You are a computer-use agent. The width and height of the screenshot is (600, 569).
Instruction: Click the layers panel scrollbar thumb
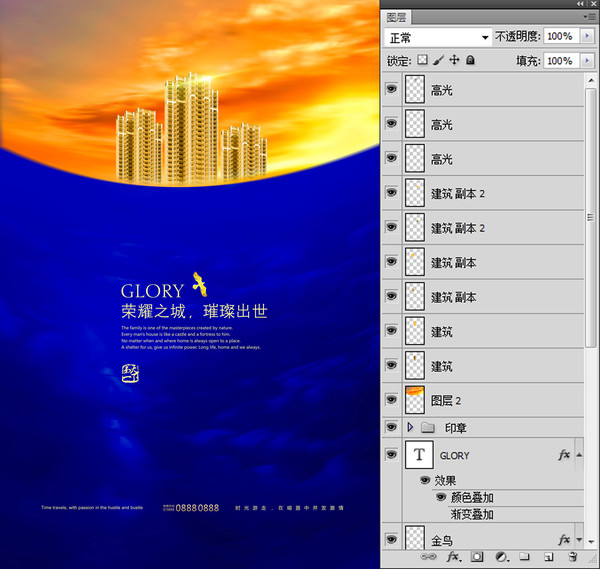[591, 217]
